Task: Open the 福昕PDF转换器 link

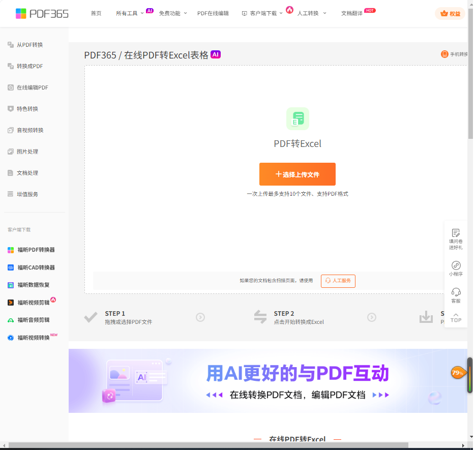Action: 36,250
